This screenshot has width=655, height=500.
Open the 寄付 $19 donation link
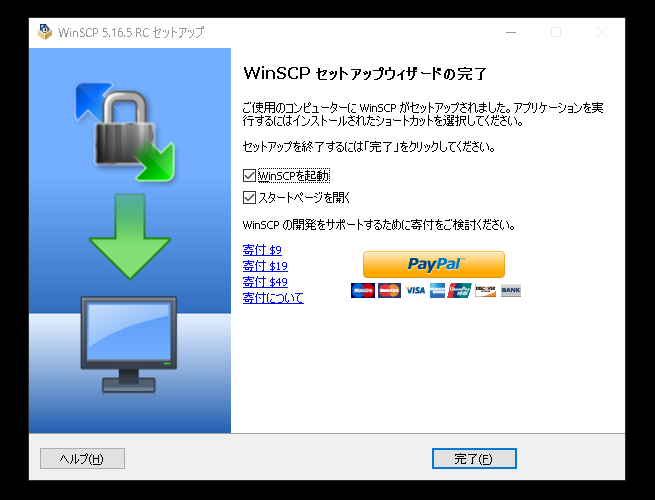[x=265, y=266]
